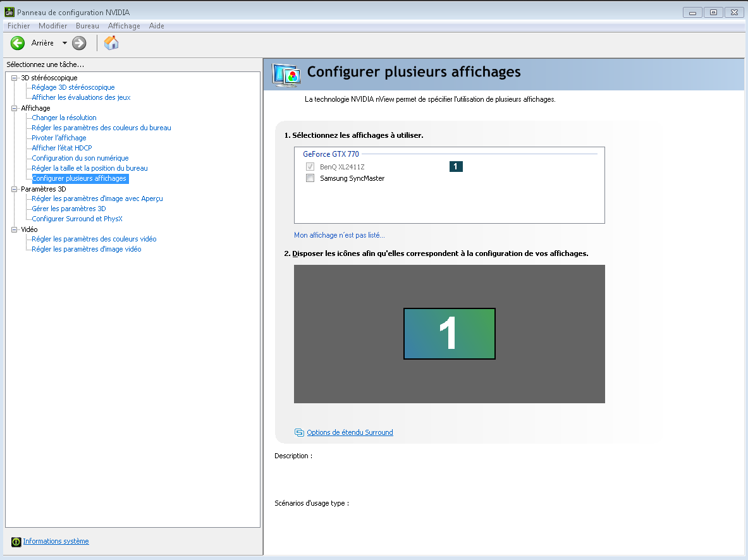Minimize the NVIDIA control panel window
The height and width of the screenshot is (560, 748).
[692, 13]
